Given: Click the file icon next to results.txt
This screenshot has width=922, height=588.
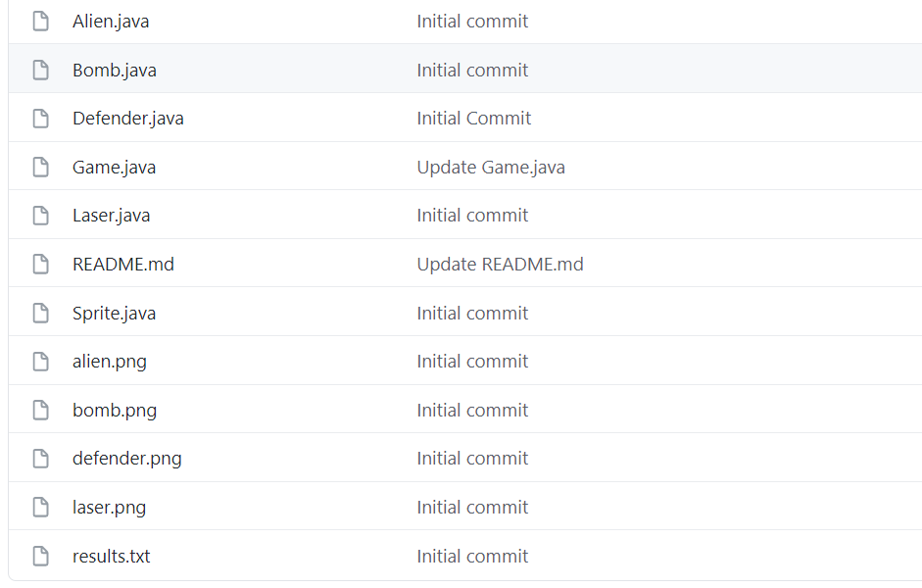Looking at the screenshot, I should [40, 556].
